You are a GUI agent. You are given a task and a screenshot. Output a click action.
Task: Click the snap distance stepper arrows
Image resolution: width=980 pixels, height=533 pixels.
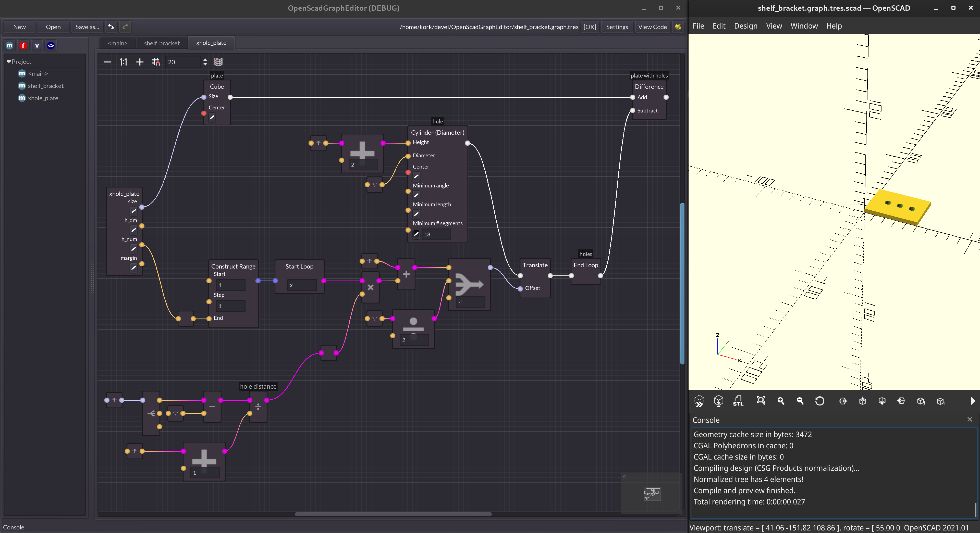click(x=205, y=62)
